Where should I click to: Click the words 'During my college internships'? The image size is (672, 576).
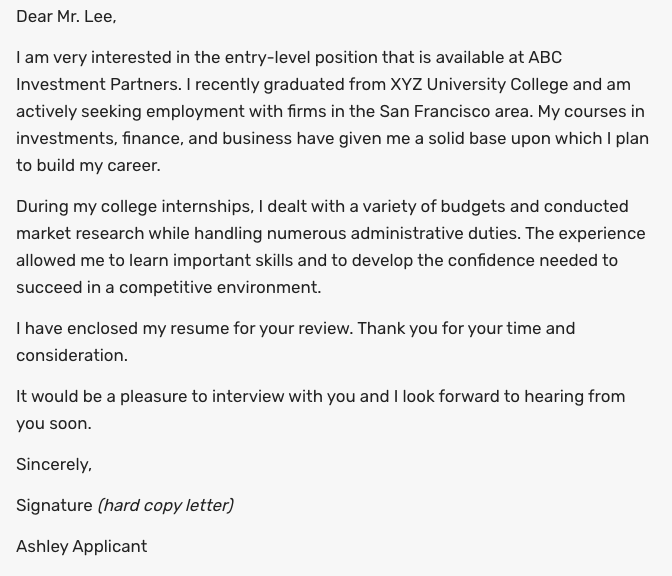(x=133, y=207)
